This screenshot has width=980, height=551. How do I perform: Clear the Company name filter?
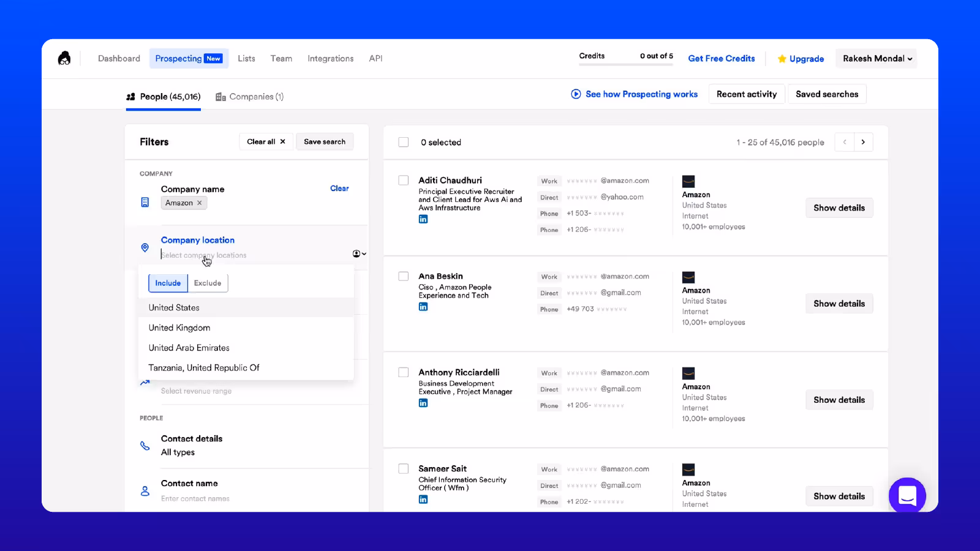tap(339, 189)
